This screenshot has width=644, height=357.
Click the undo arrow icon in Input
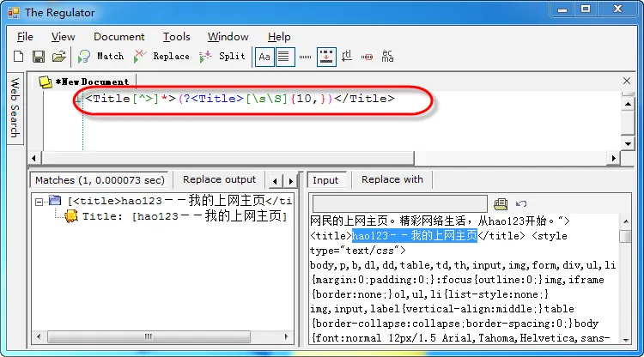(x=521, y=203)
